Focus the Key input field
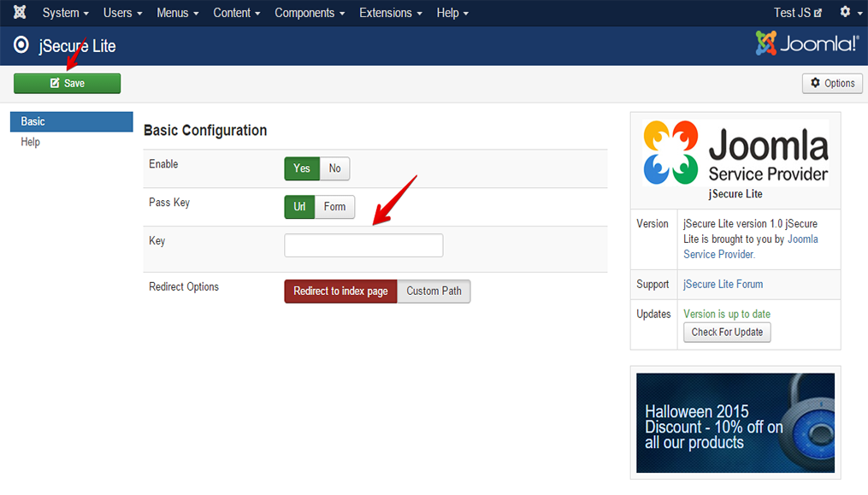868x495 pixels. [363, 245]
